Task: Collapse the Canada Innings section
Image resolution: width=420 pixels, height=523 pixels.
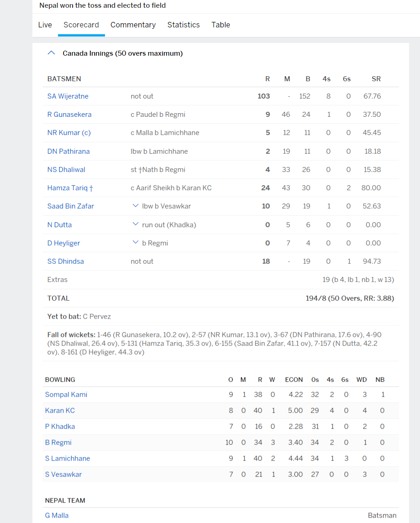Action: pos(52,53)
